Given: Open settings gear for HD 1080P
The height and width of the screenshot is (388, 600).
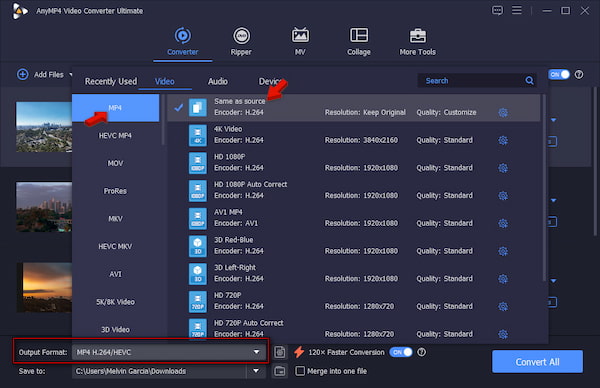Looking at the screenshot, I should click(x=503, y=168).
